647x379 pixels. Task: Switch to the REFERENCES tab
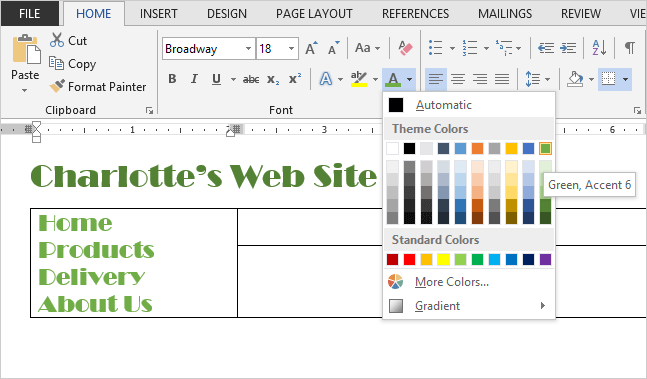415,14
